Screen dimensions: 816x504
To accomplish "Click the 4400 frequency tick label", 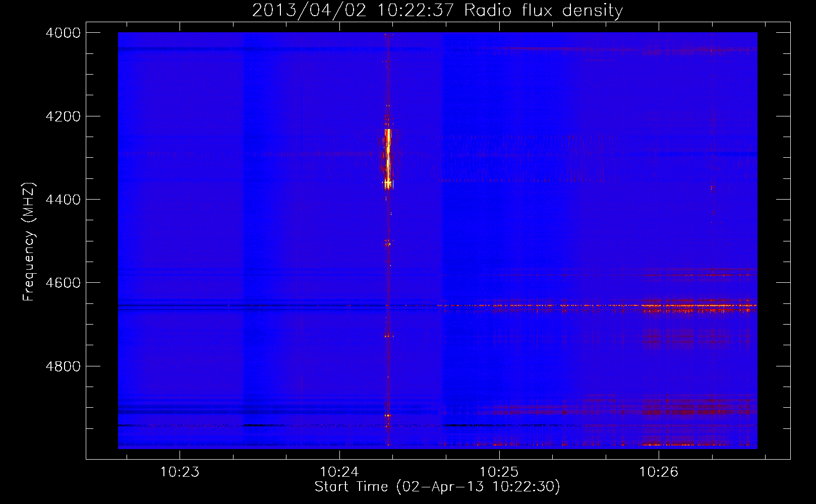I will click(63, 200).
